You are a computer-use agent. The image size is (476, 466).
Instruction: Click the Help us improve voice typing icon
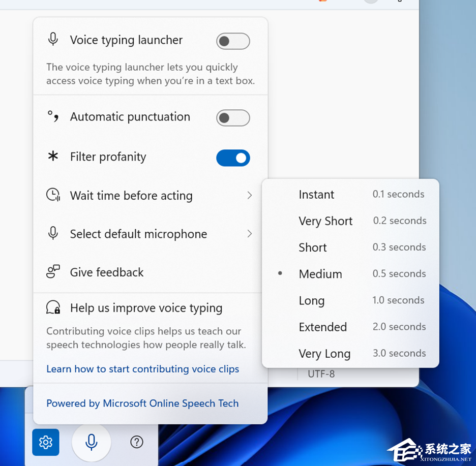pyautogui.click(x=53, y=307)
